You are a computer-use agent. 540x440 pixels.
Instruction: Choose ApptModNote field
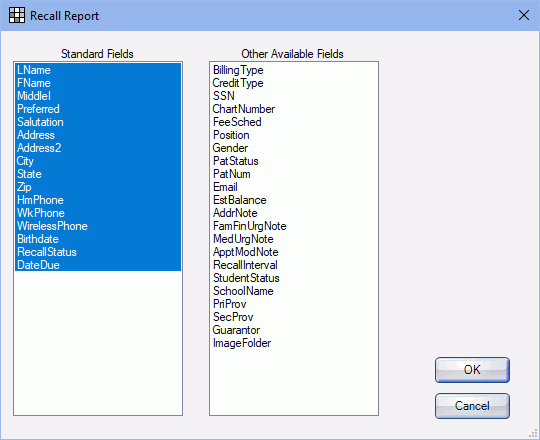[294, 252]
